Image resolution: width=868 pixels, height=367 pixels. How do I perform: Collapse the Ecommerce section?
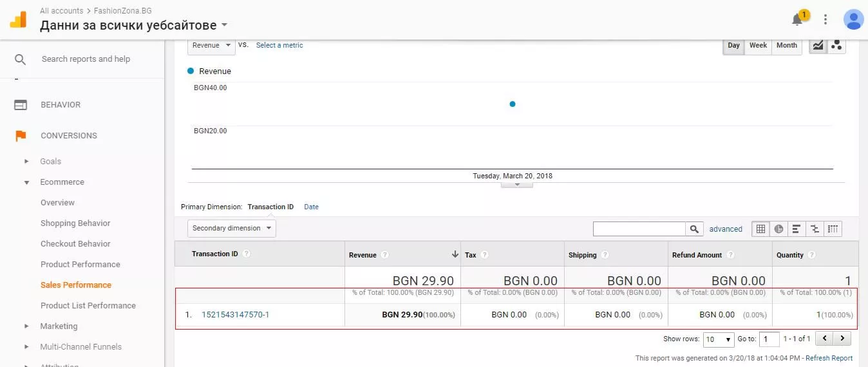click(26, 182)
